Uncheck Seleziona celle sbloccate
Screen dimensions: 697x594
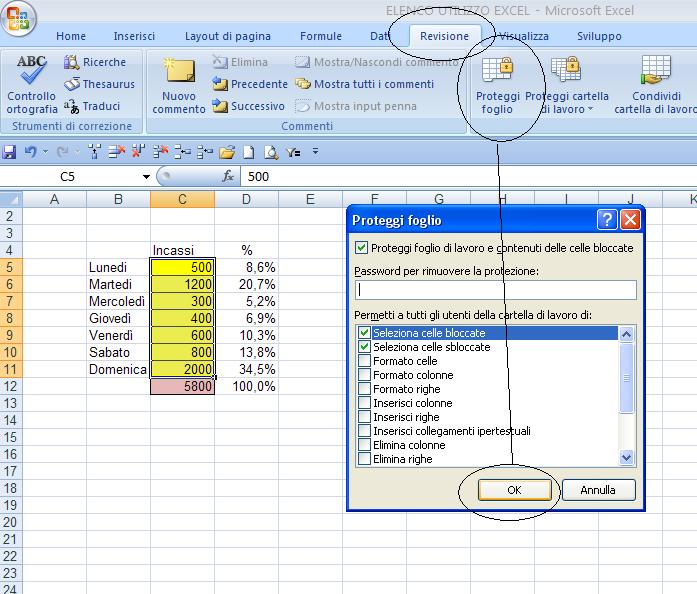[365, 347]
